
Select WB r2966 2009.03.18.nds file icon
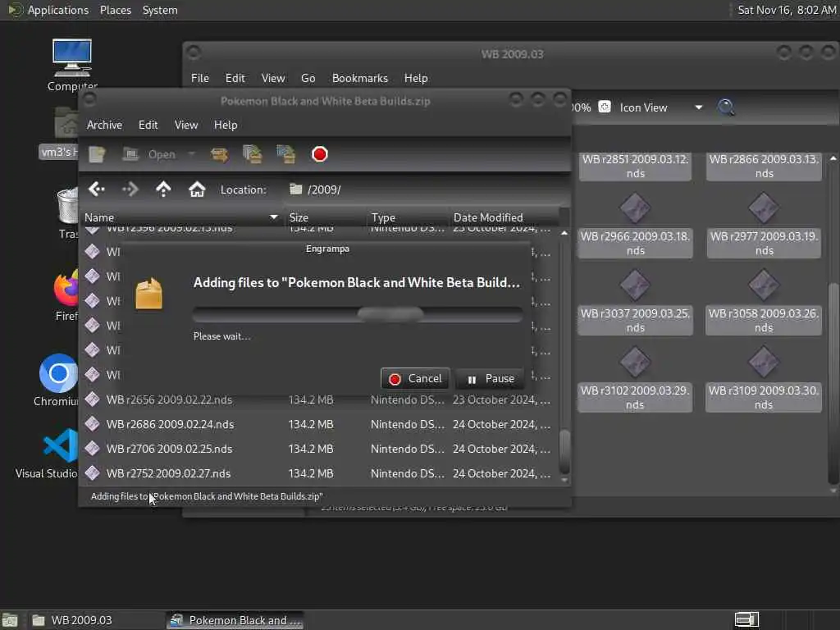[x=636, y=208]
